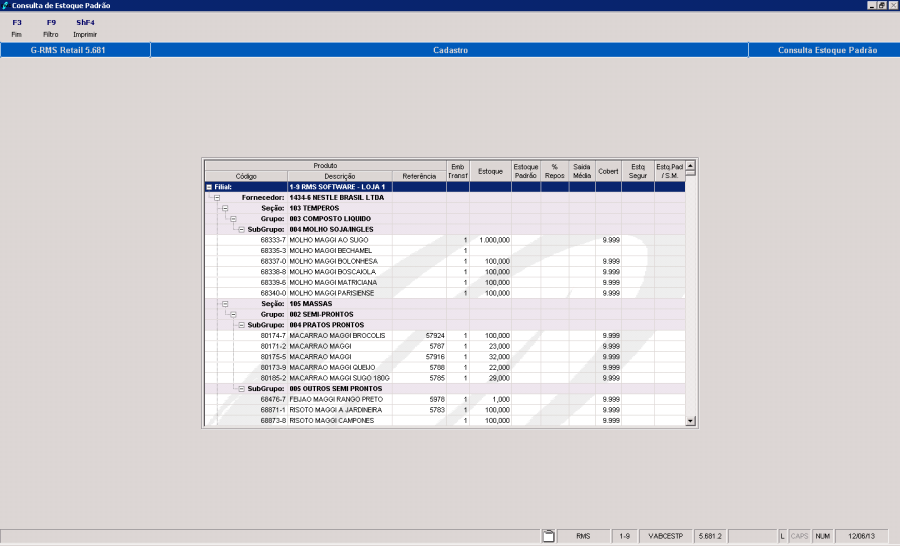Viewport: 900px width, 546px height.
Task: Click Estoque value 1.000,000
Action: click(x=494, y=240)
